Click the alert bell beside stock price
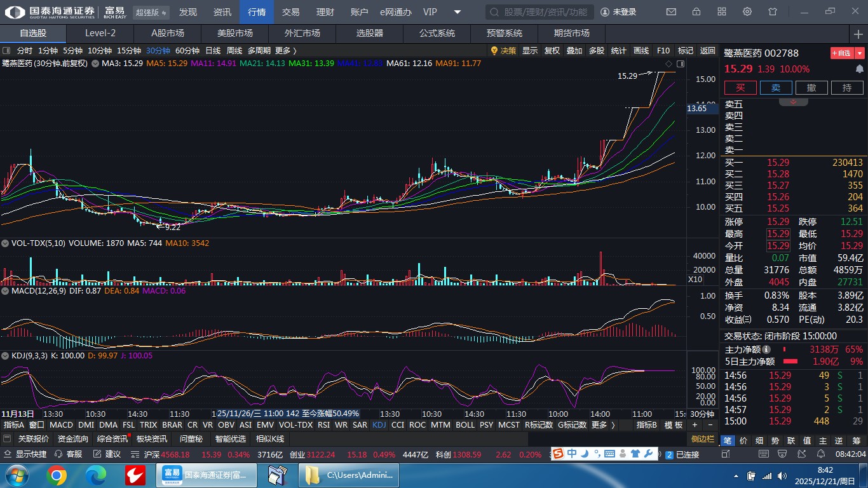Viewport: 868px width, 488px height. [x=859, y=69]
